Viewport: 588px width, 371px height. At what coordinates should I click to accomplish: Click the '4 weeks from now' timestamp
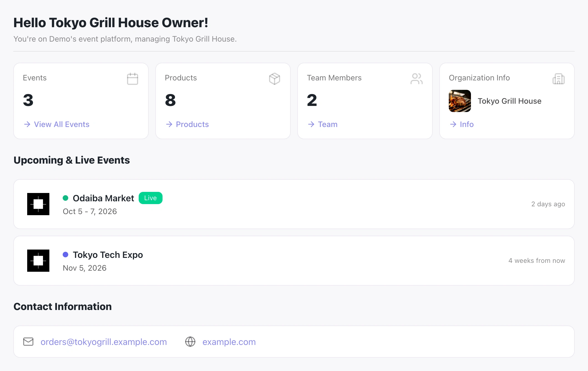(537, 261)
